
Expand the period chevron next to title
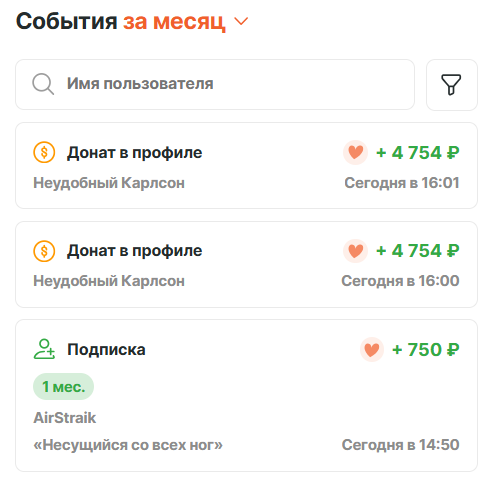[x=241, y=22]
